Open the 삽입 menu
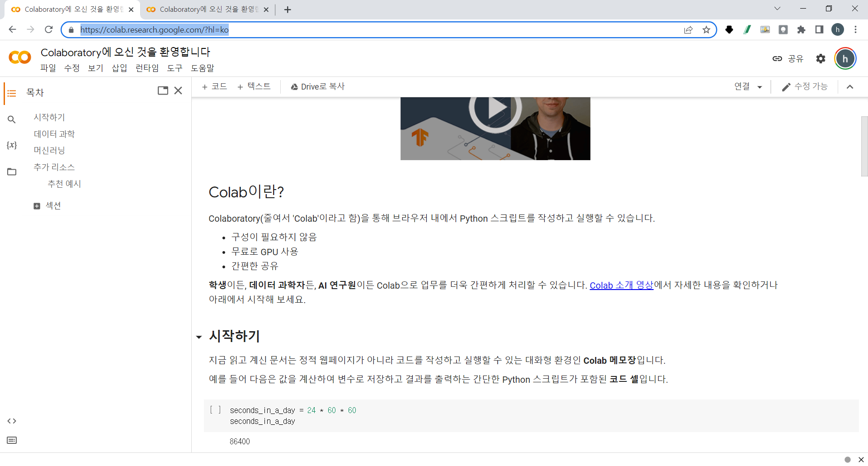This screenshot has height=466, width=868. click(119, 68)
